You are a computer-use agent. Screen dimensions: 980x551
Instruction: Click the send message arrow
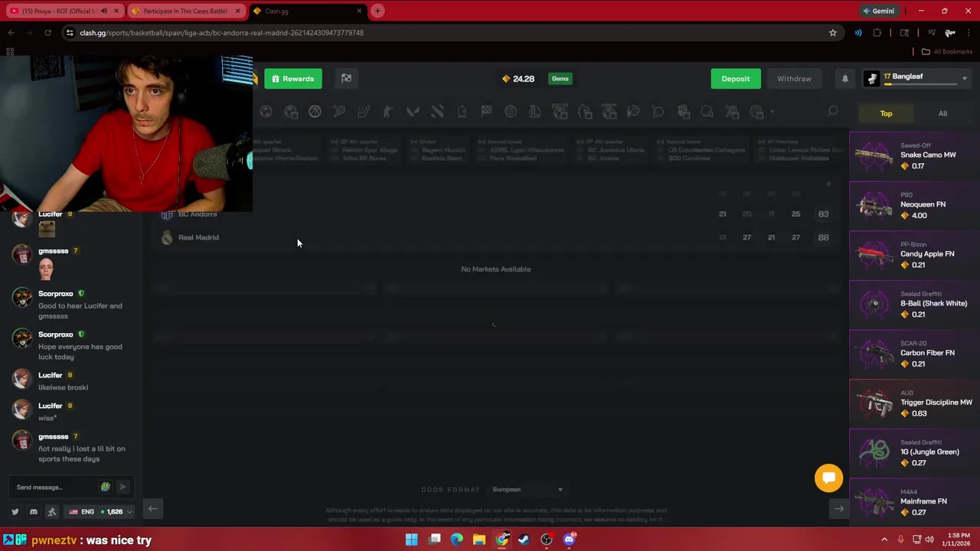122,487
